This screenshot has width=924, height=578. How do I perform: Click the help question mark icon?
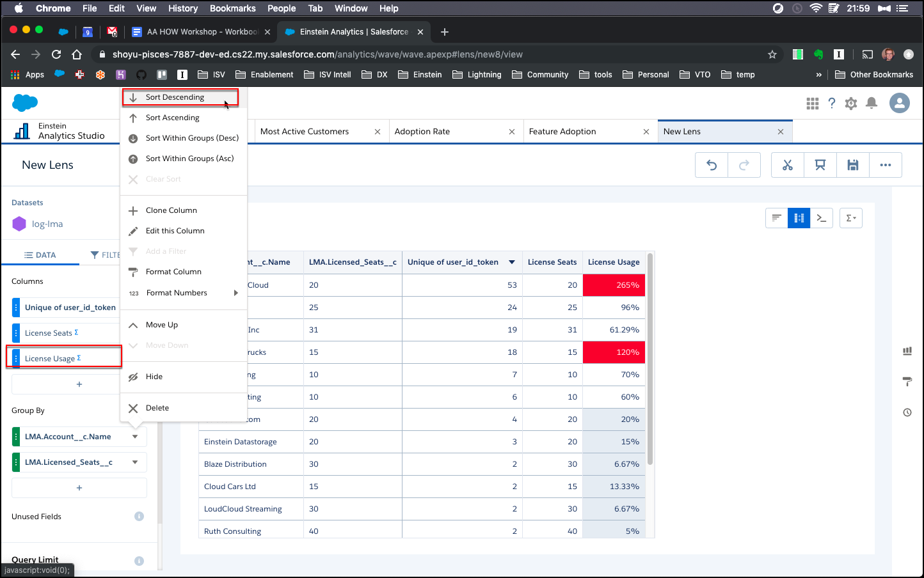pyautogui.click(x=832, y=103)
